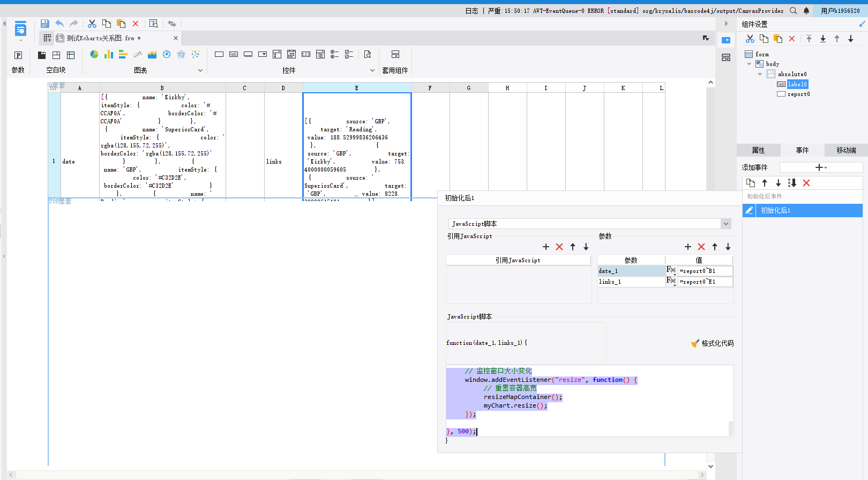Click the 格式化代码 format code button
This screenshot has height=480, width=868.
pos(713,343)
